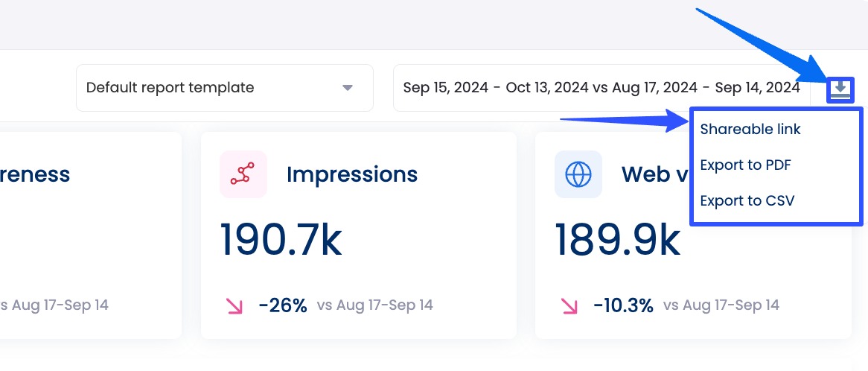This screenshot has height=371, width=868.
Task: Click the Web visits globe icon
Action: pyautogui.click(x=578, y=174)
